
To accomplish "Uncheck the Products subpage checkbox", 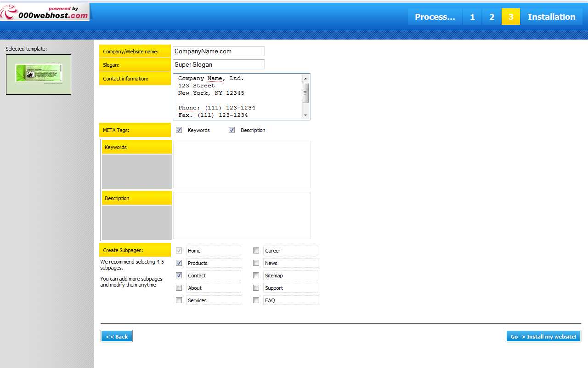I will coord(179,263).
